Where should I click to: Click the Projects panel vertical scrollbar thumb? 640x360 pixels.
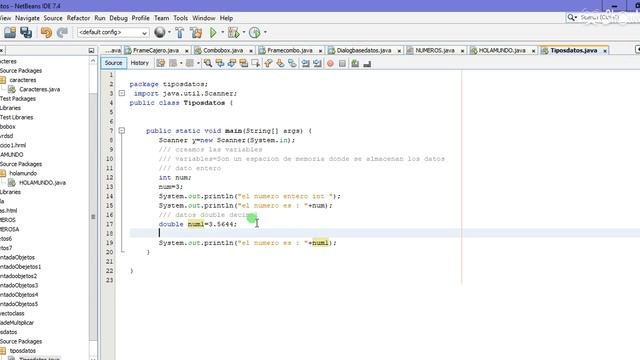click(x=93, y=217)
